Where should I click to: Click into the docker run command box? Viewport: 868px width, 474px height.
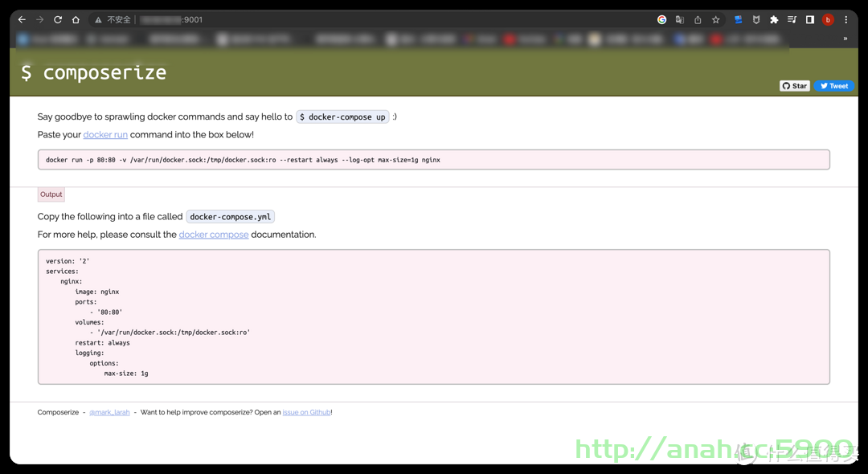(433, 160)
